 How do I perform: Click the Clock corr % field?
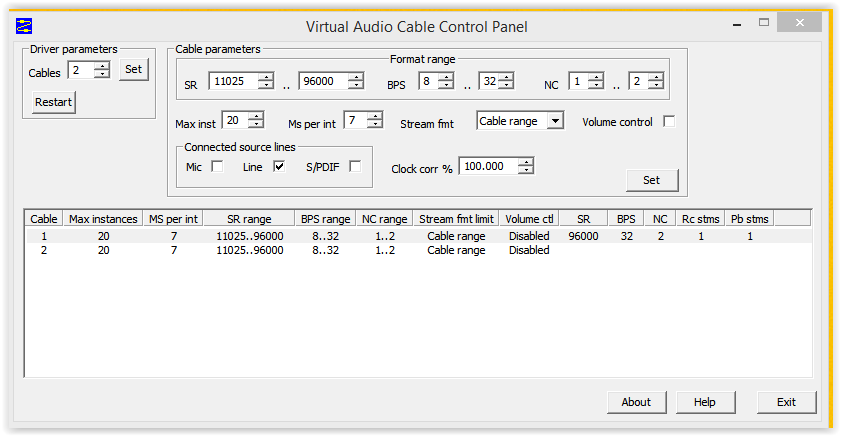click(489, 166)
